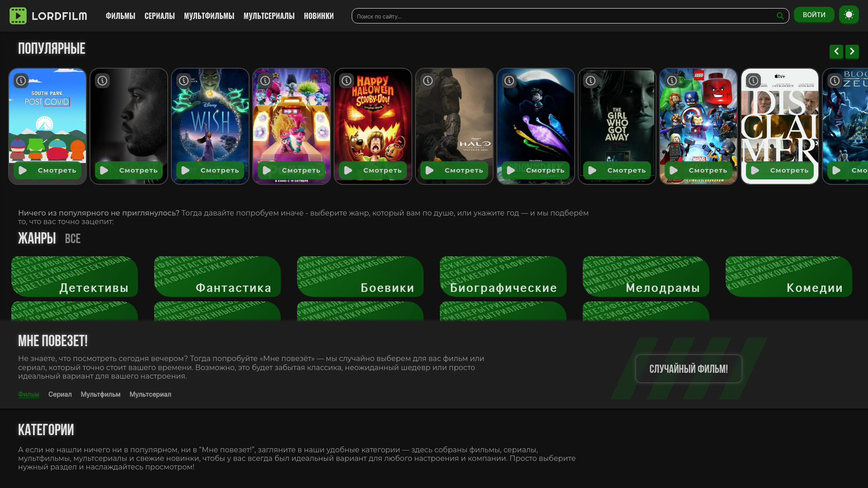Go to the Новинки menu section
This screenshot has width=868, height=488.
[319, 16]
